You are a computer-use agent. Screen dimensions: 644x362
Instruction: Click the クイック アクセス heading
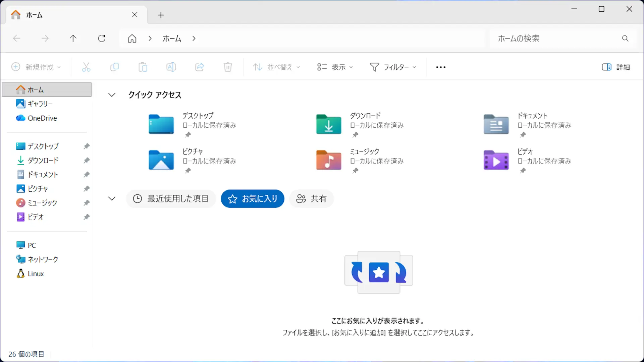[155, 95]
